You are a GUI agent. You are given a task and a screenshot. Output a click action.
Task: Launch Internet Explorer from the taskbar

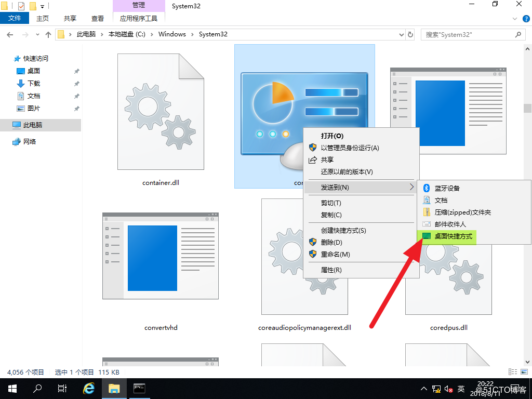[88, 389]
